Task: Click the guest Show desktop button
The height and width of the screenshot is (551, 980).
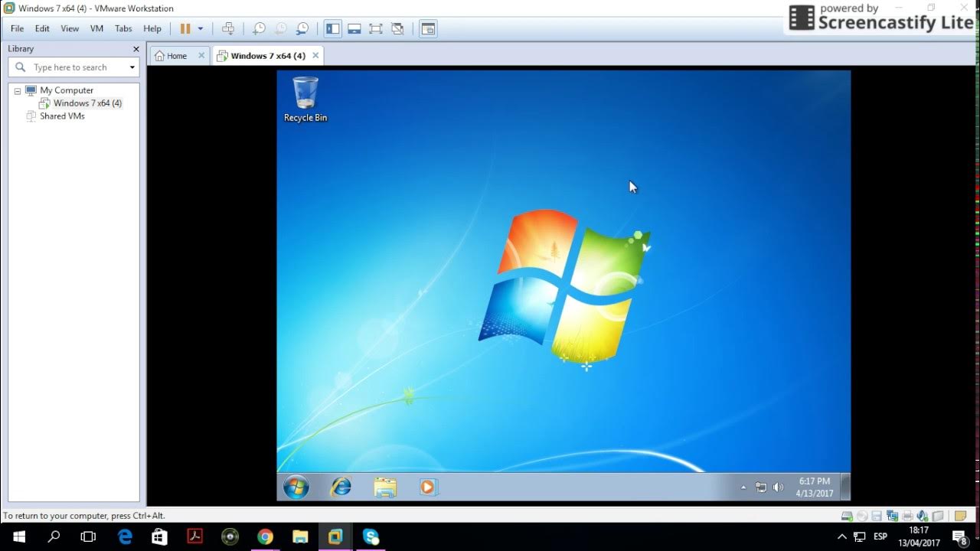Action: coord(845,487)
